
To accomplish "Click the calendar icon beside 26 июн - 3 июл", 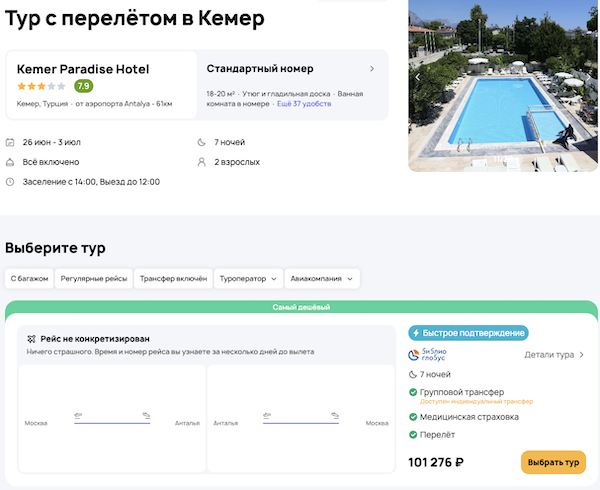I will pos(11,142).
